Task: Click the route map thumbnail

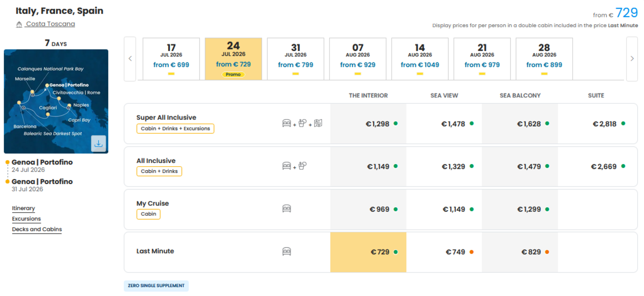Action: point(56,101)
